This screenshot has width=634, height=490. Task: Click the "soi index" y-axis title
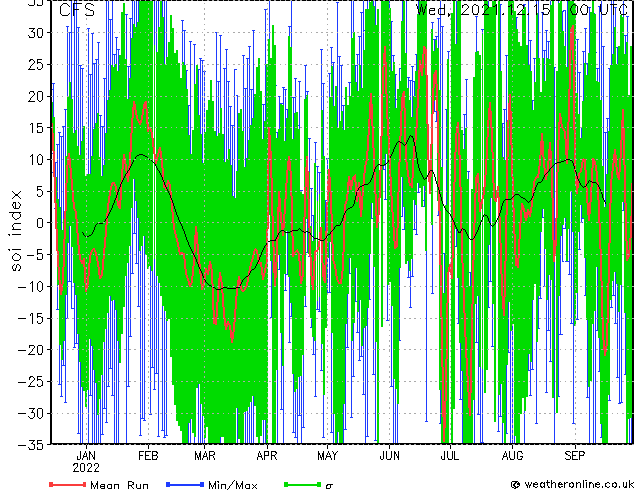pos(15,230)
